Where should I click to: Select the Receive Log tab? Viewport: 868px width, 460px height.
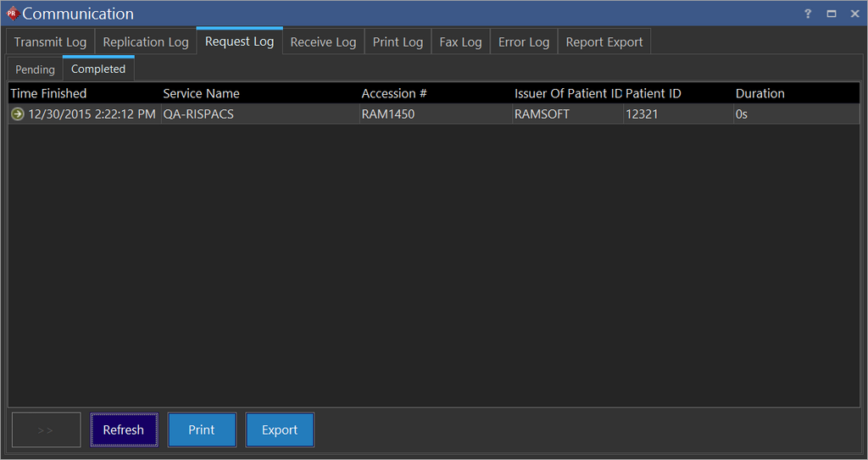(323, 42)
